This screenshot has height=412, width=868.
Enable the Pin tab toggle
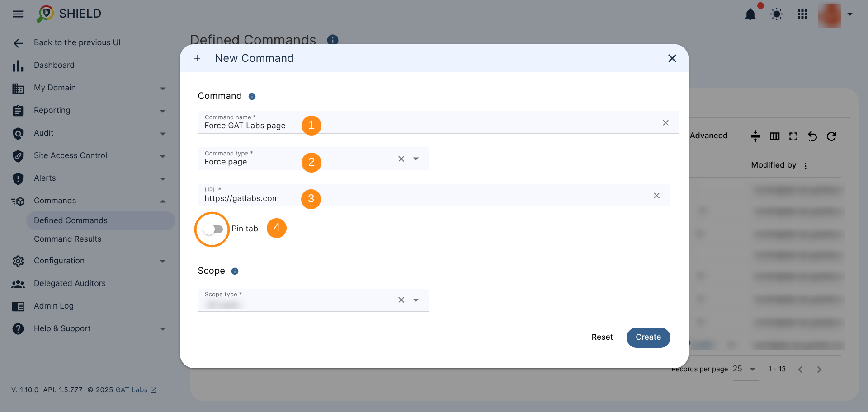213,229
